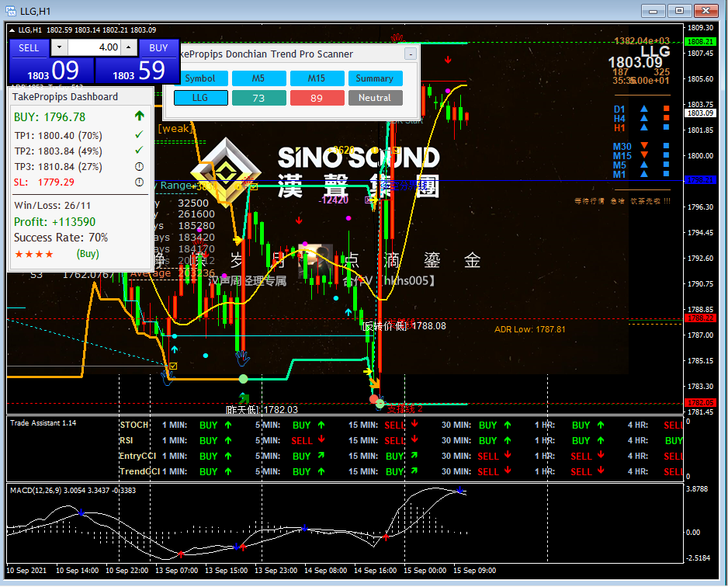Screen dimensions: 728x587
Task: Click the red 89 M15 value cell
Action: [317, 98]
